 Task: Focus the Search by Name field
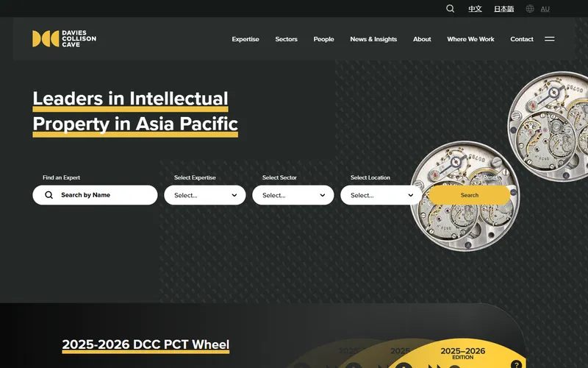(95, 195)
